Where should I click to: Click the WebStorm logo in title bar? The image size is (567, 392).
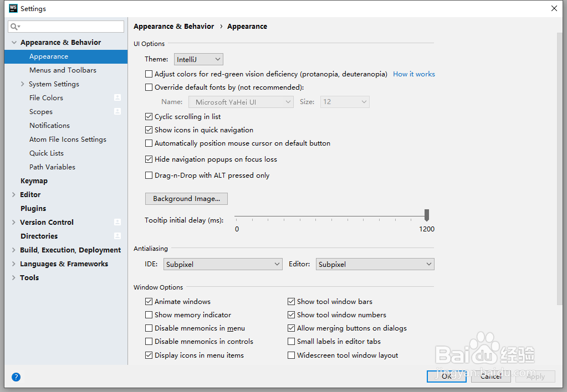tap(13, 8)
